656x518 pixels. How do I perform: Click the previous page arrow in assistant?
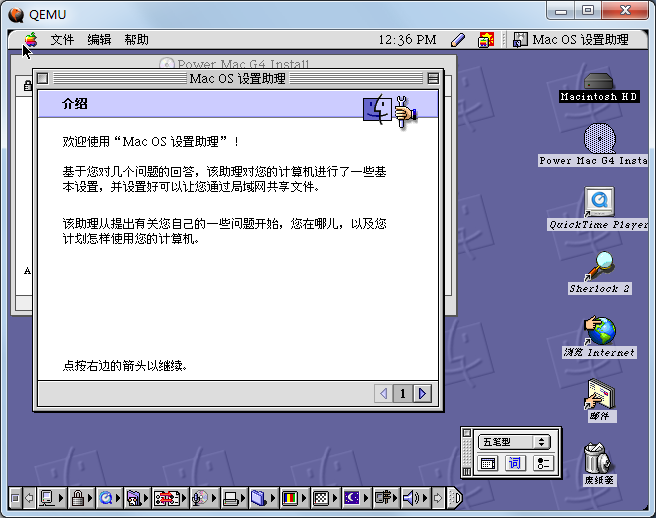(383, 393)
